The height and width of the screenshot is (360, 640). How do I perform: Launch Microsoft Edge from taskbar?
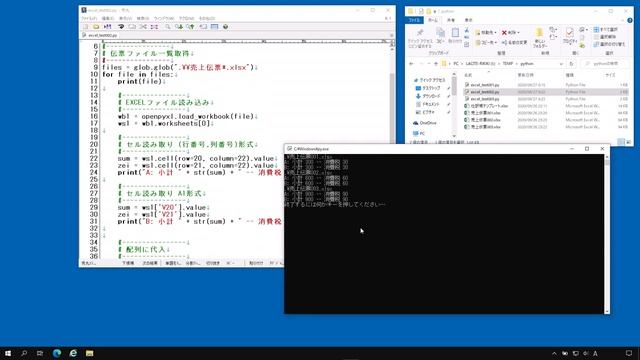tap(57, 353)
